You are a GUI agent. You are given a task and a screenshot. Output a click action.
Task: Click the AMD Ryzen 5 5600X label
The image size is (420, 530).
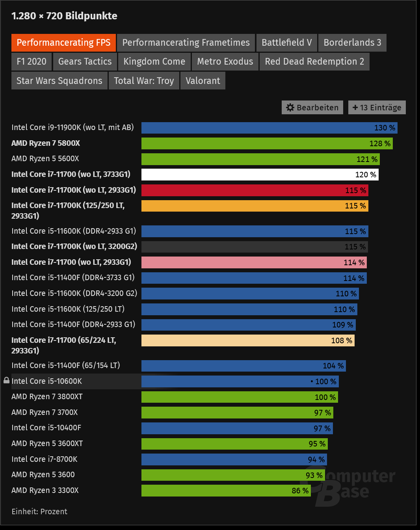coord(45,158)
